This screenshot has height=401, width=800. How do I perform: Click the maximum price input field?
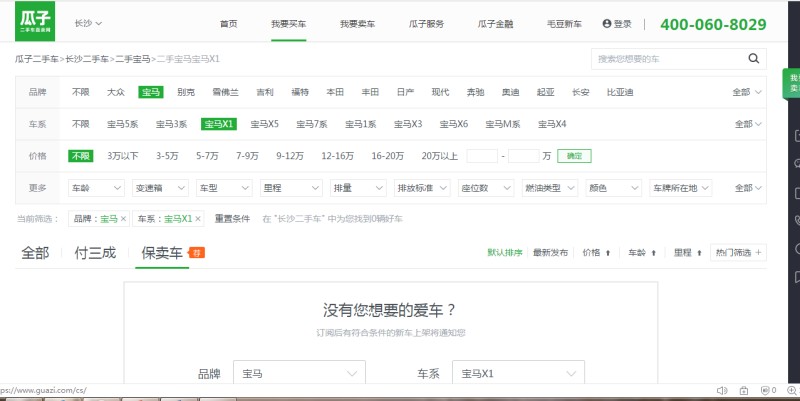pos(523,156)
